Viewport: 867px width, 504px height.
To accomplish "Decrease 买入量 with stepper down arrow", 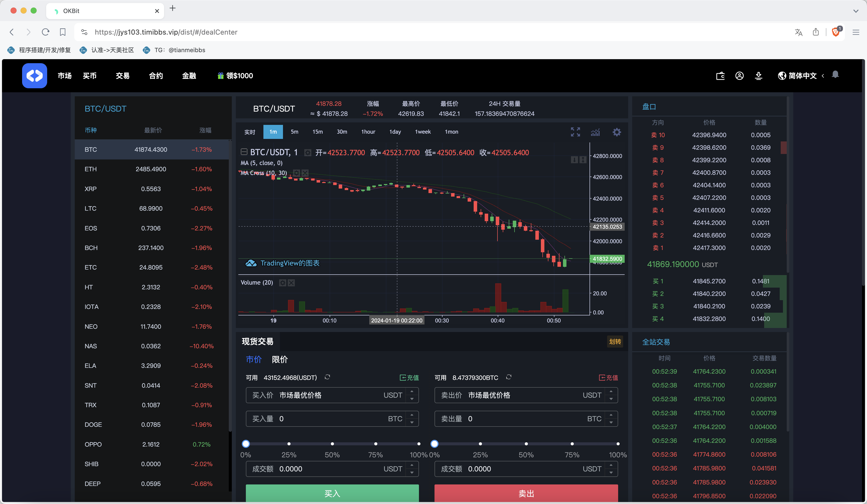I will click(x=412, y=423).
